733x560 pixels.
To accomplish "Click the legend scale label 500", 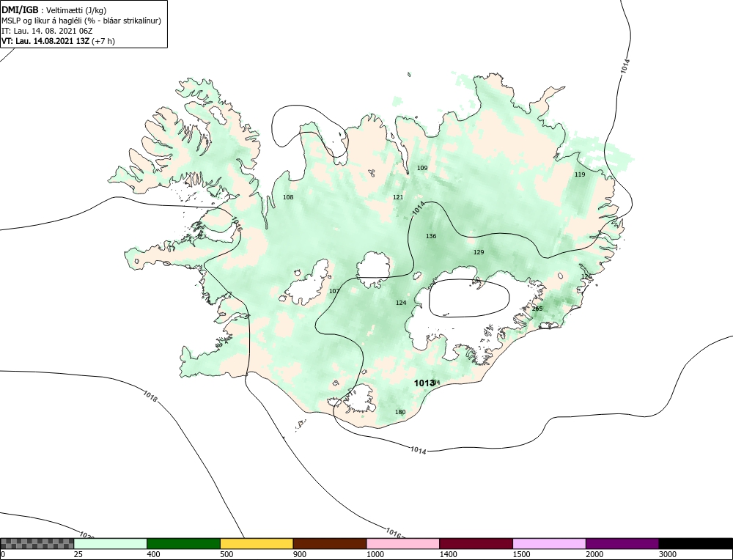I will tap(226, 554).
